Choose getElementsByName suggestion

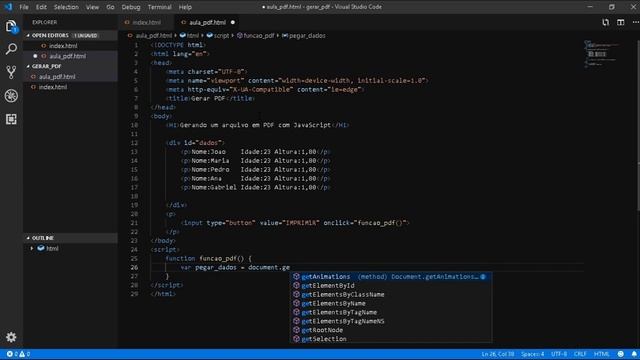391,304
